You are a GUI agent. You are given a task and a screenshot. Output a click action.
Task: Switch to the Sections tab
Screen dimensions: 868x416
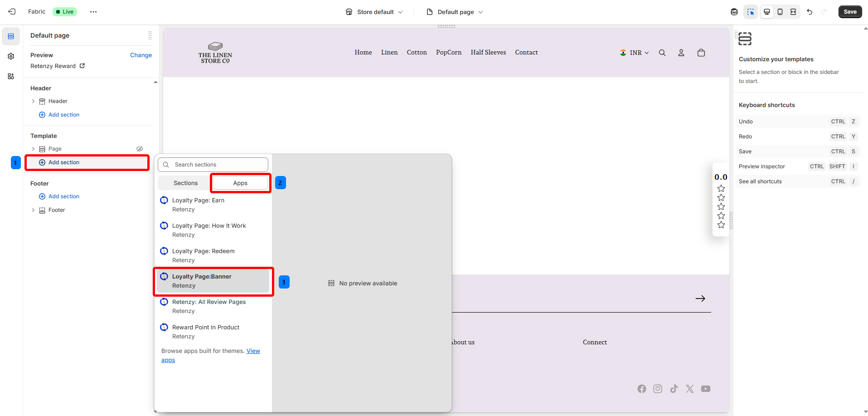185,183
